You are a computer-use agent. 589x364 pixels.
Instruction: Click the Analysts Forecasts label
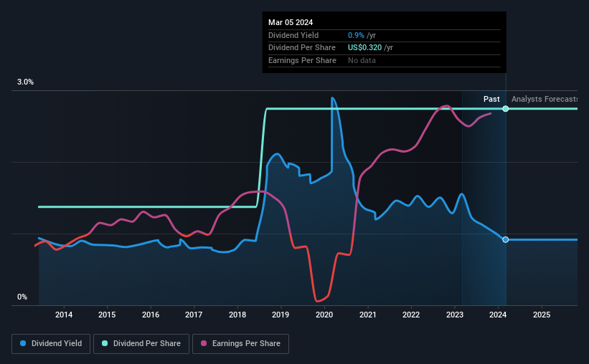pos(545,99)
